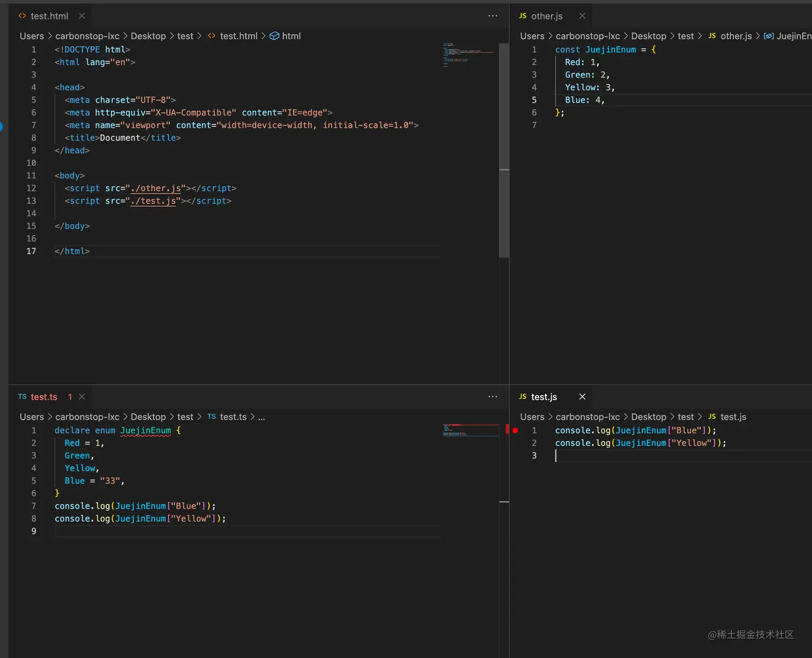Screen dimensions: 812x658
Task: Close the test.html editor tab
Action: [x=82, y=16]
